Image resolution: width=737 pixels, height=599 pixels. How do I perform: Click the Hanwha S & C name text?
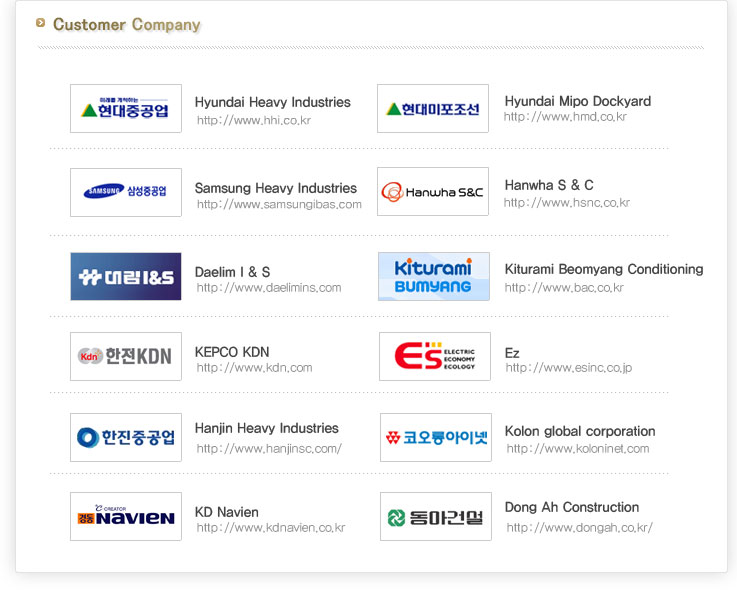coord(549,185)
